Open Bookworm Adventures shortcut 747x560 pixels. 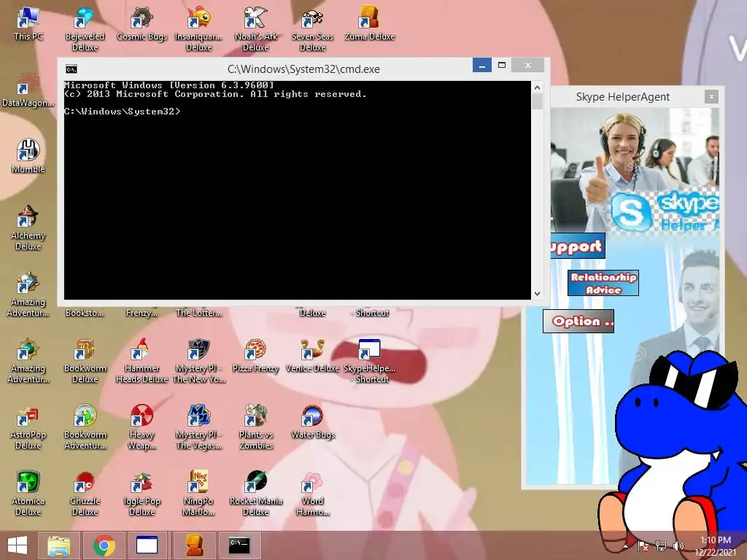pyautogui.click(x=85, y=427)
